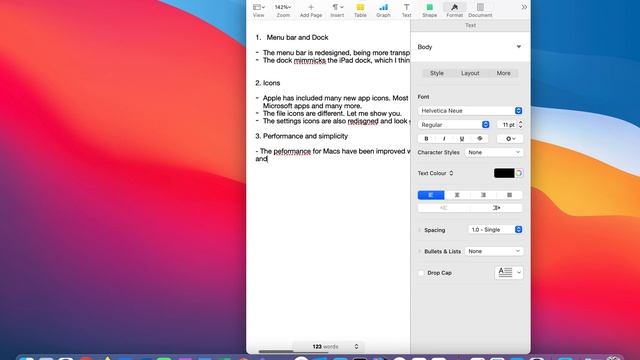This screenshot has width=640, height=360.
Task: Align text left
Action: 431,195
